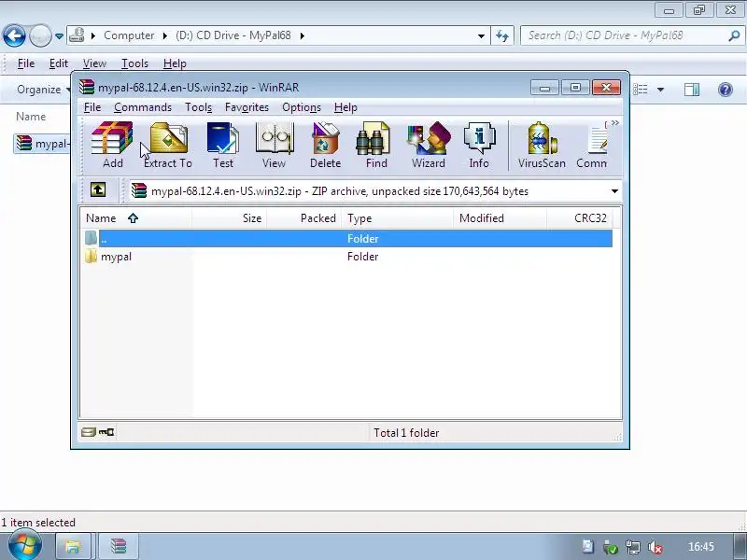Open Explorer Help menu
The width and height of the screenshot is (747, 560).
coord(175,63)
